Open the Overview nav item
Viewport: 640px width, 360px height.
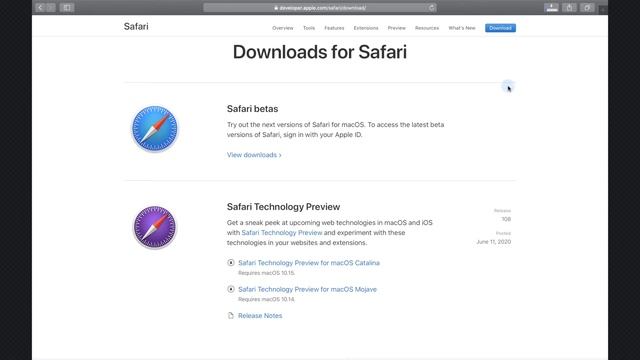[282, 28]
